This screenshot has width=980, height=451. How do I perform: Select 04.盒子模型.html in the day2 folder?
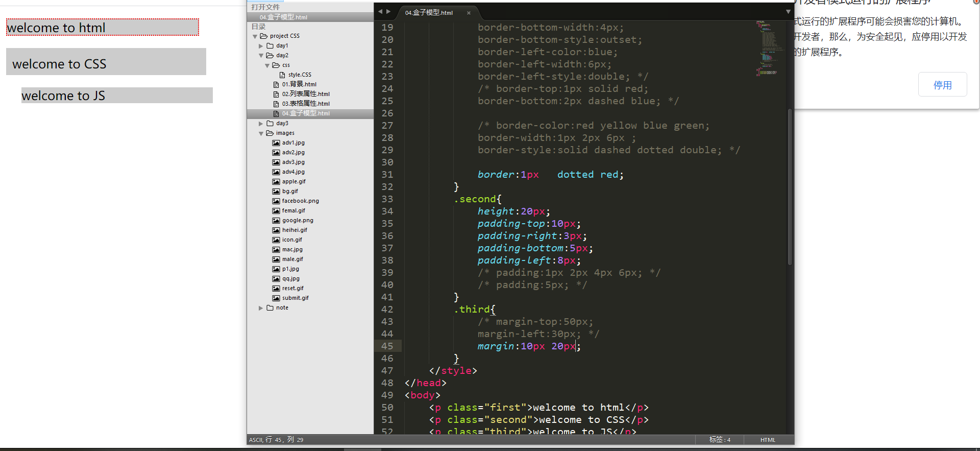coord(310,113)
